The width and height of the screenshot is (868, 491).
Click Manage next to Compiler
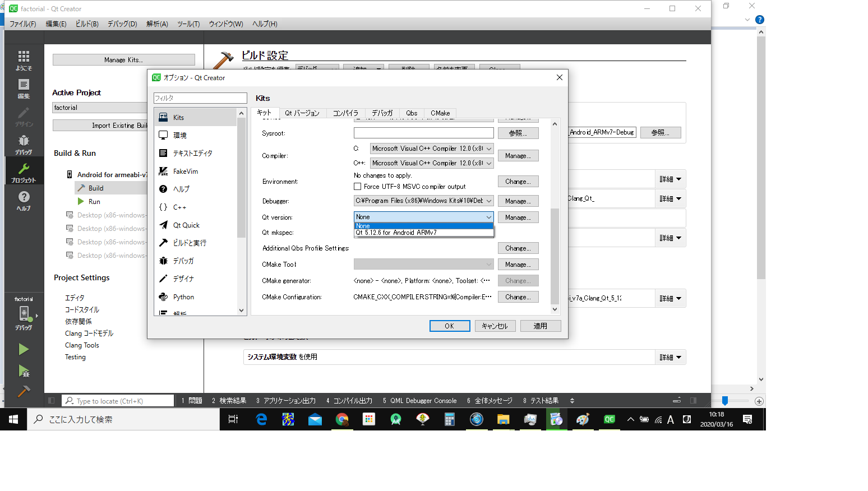pyautogui.click(x=518, y=156)
